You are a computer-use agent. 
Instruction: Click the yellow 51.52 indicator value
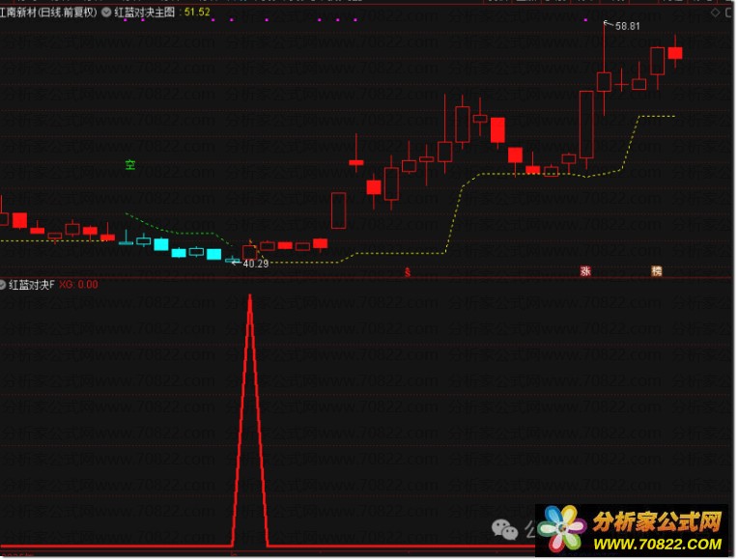pos(197,13)
